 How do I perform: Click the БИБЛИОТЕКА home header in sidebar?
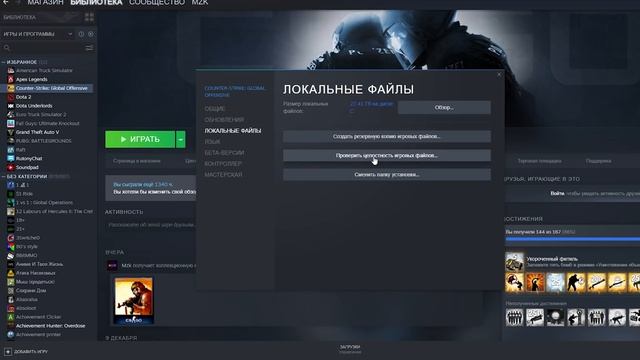pos(20,17)
